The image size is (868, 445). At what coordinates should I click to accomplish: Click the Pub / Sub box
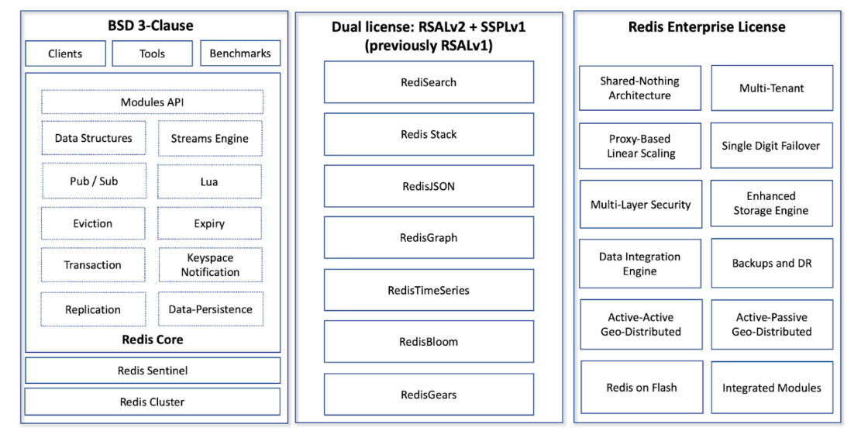94,181
